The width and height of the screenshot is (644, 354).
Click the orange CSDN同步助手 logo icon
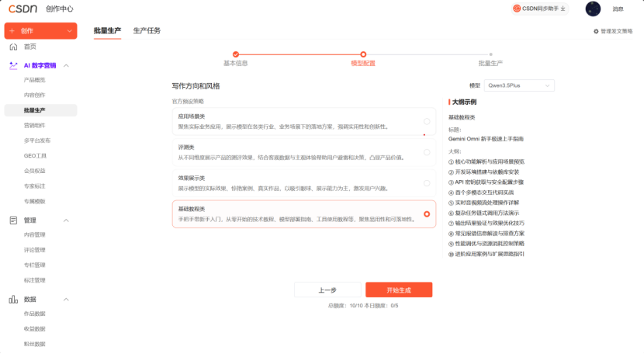pos(517,9)
